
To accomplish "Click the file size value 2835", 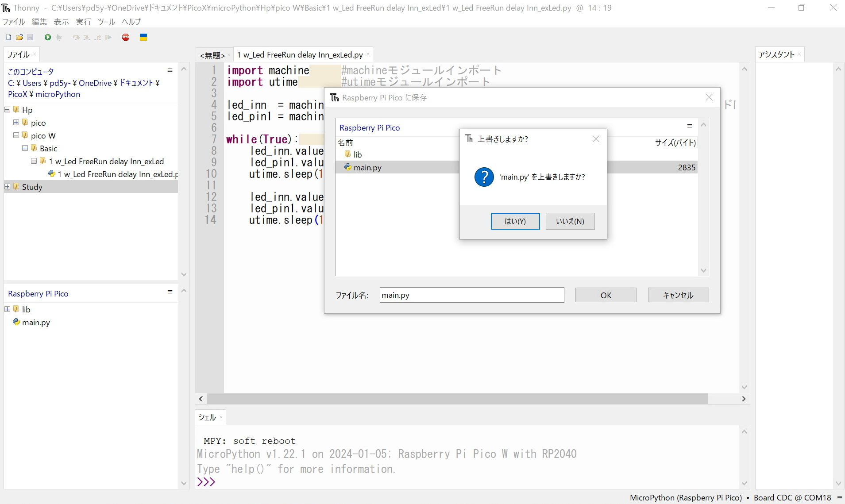I will 687,167.
